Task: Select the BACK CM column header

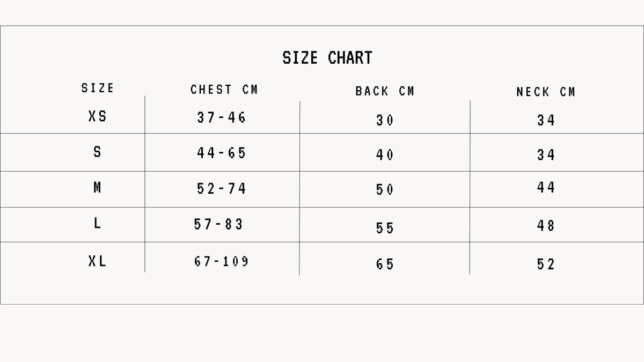Action: click(385, 91)
